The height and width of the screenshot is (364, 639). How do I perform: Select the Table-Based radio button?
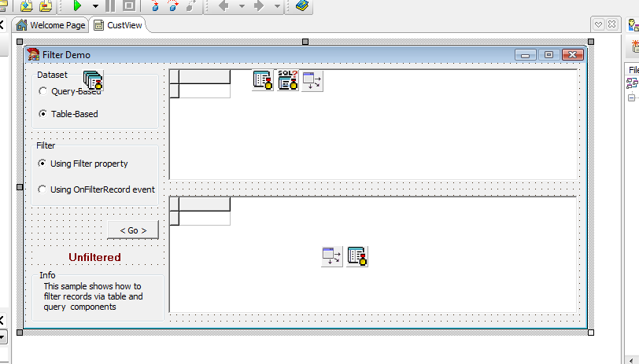[42, 114]
